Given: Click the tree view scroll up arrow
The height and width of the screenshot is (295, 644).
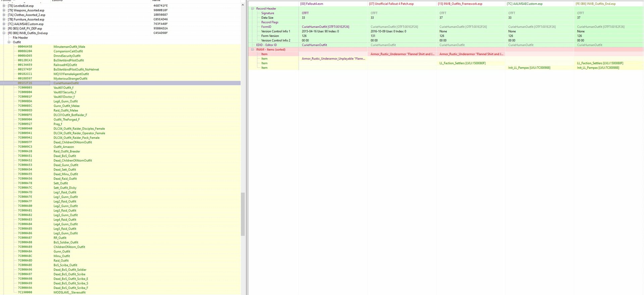Looking at the screenshot, I should pos(243,5).
